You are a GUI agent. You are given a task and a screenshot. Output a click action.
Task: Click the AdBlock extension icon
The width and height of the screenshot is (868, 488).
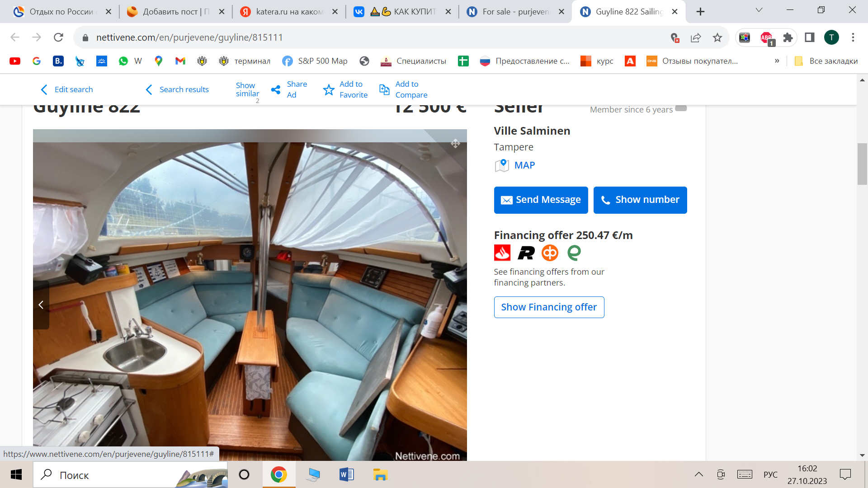coord(767,38)
